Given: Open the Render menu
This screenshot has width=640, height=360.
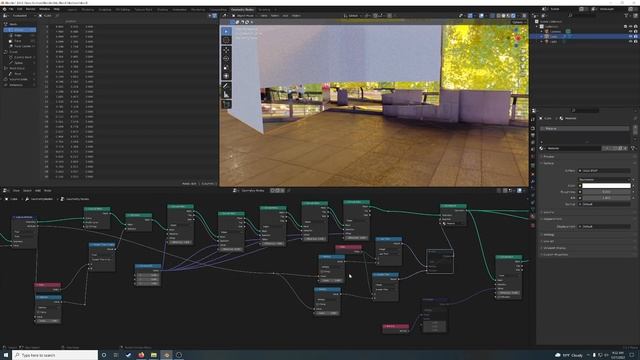Looking at the screenshot, I should [31, 9].
